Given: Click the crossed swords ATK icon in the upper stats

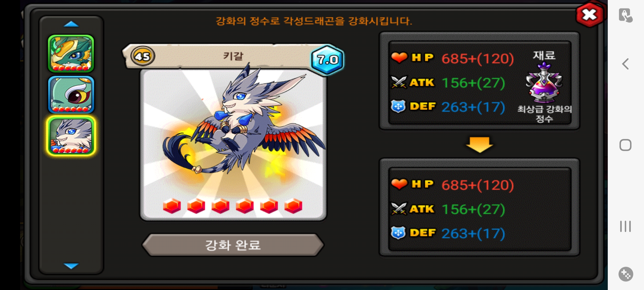Looking at the screenshot, I should tap(399, 82).
